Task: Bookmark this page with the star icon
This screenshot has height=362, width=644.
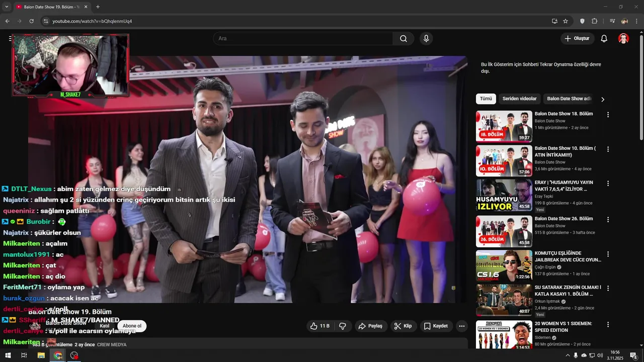Action: [x=566, y=21]
